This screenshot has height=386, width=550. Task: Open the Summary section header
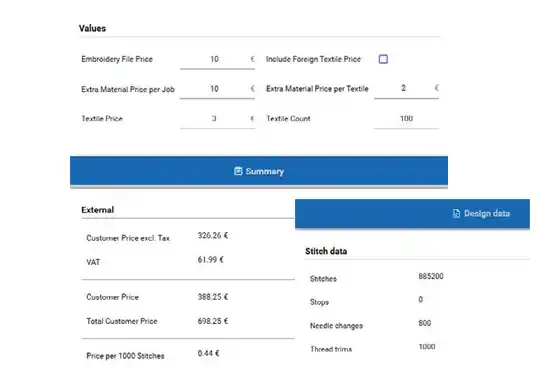click(259, 171)
